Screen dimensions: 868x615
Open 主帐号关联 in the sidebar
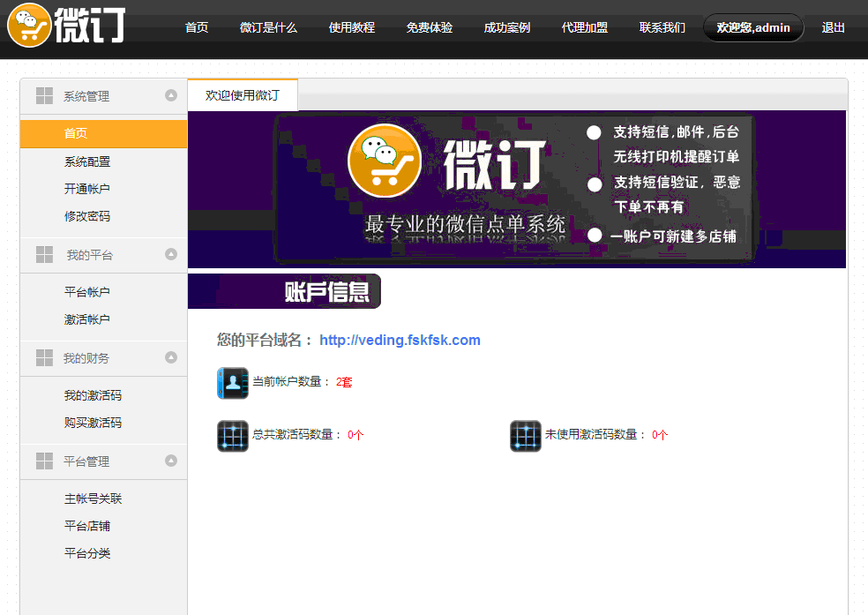point(93,499)
